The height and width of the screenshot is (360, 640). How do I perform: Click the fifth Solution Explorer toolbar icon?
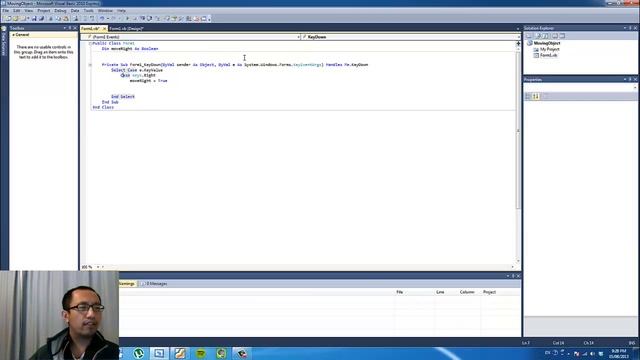[562, 36]
